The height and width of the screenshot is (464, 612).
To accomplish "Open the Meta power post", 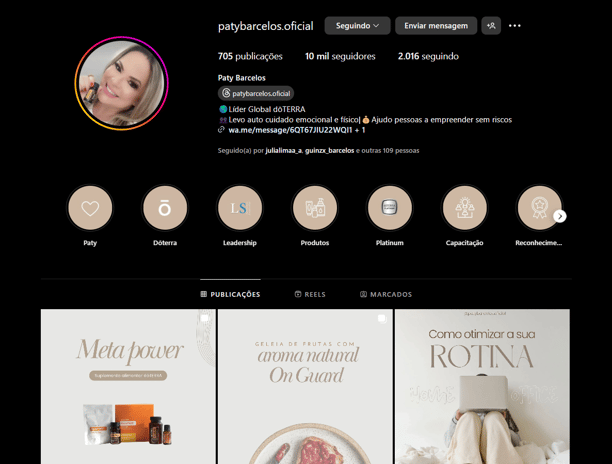I will (128, 386).
